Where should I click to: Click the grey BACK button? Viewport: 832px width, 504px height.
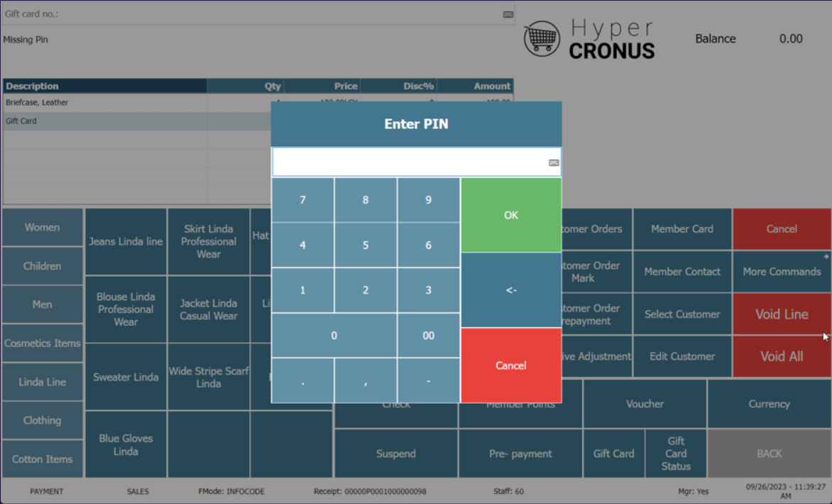(x=769, y=454)
